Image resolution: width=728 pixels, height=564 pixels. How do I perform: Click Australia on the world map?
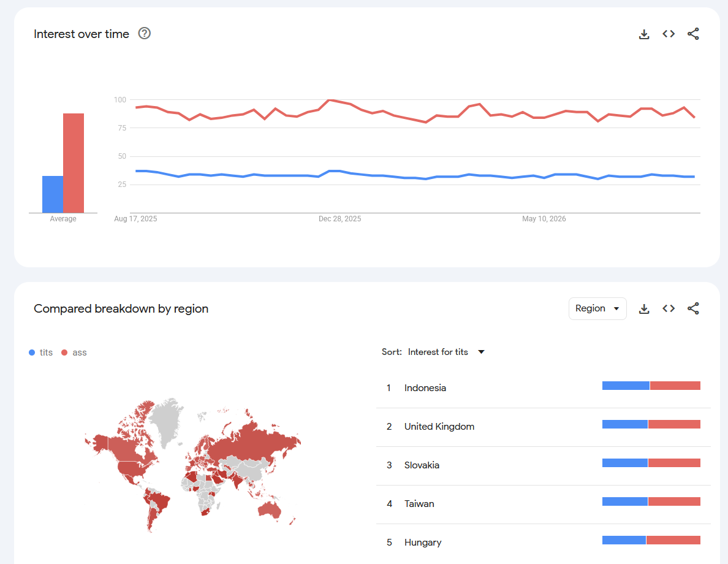tap(269, 509)
